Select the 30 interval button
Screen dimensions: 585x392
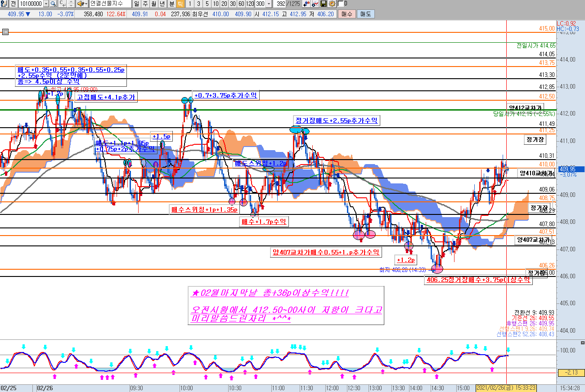233,4
